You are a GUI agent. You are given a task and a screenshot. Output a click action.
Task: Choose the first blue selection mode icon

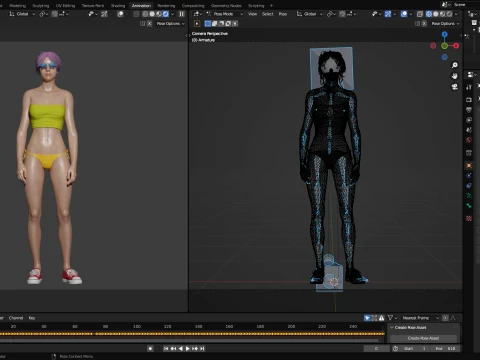point(208,24)
